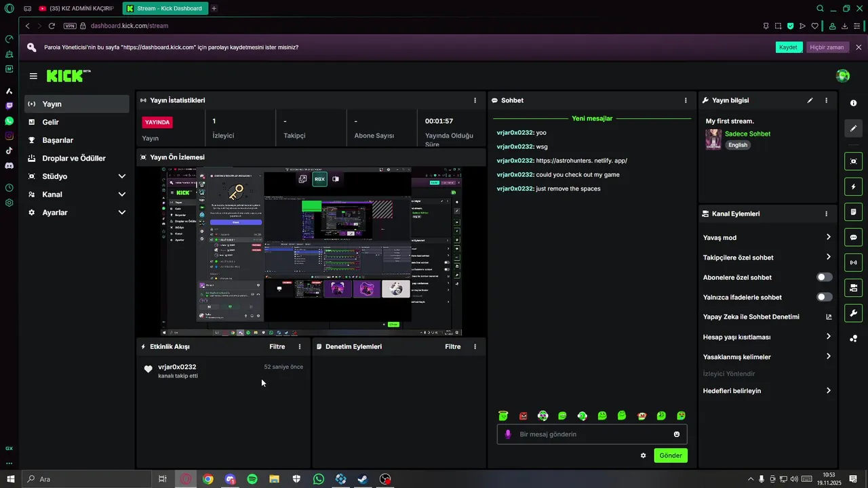
Task: Switch to Stream - Kick Dashboard tab
Action: click(165, 8)
